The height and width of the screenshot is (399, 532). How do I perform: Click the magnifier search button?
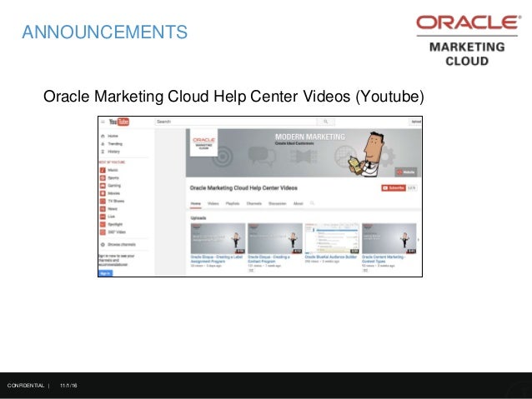point(326,122)
